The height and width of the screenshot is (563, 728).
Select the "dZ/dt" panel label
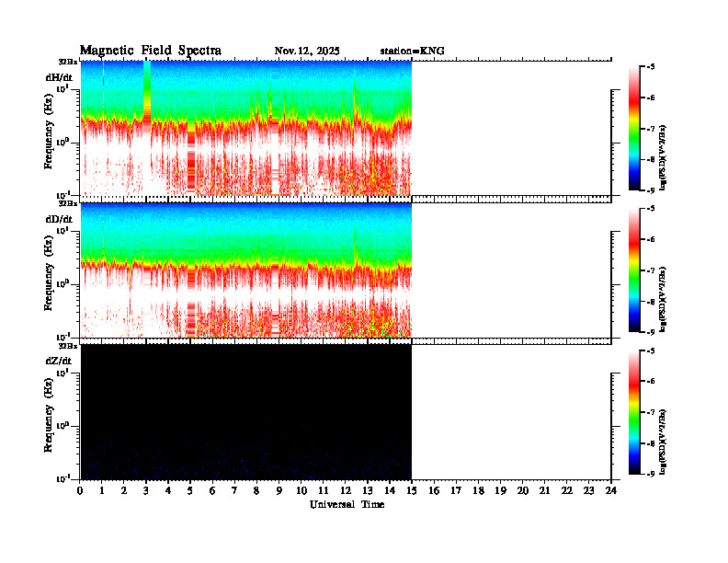coord(59,361)
